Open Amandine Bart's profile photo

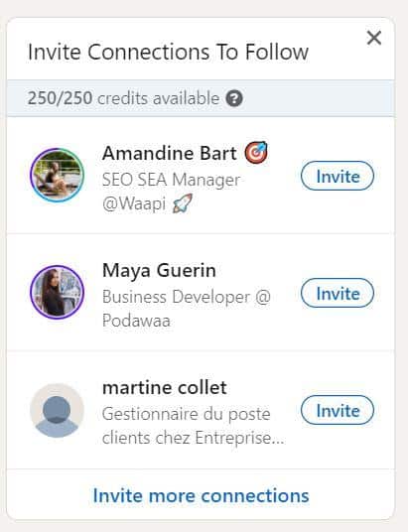point(57,175)
